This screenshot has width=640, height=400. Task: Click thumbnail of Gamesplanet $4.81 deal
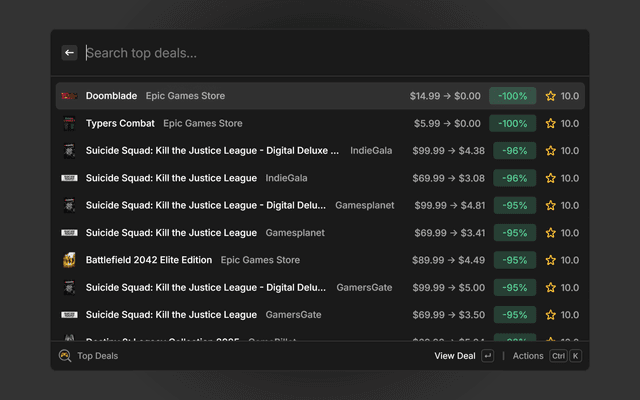click(x=69, y=205)
